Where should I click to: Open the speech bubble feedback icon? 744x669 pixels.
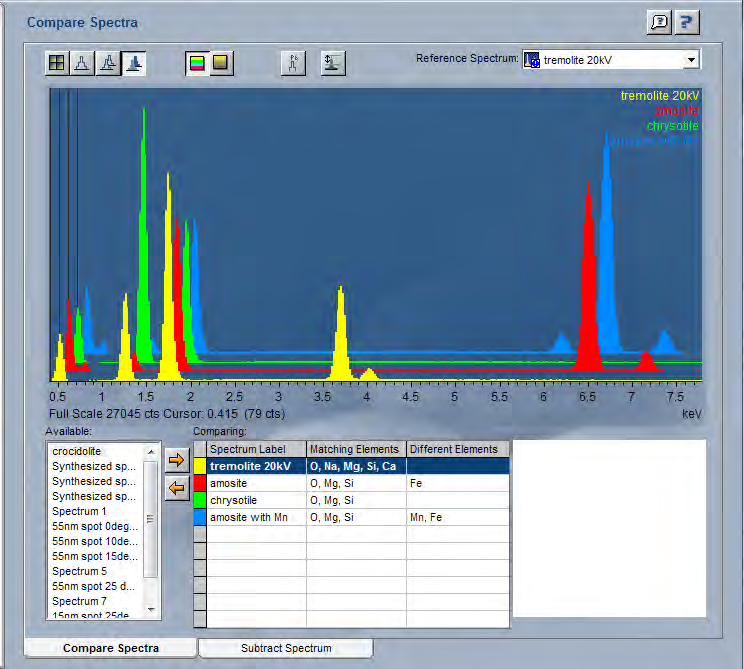(659, 22)
